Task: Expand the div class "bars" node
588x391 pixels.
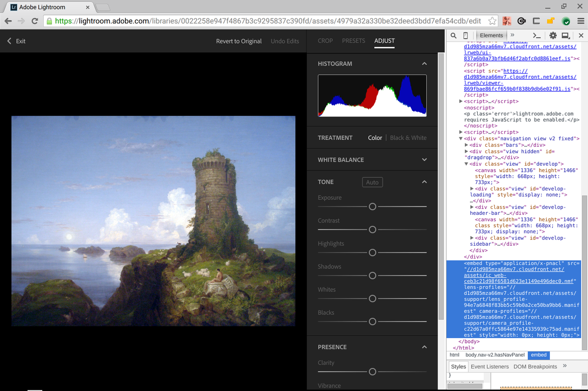Action: (466, 145)
